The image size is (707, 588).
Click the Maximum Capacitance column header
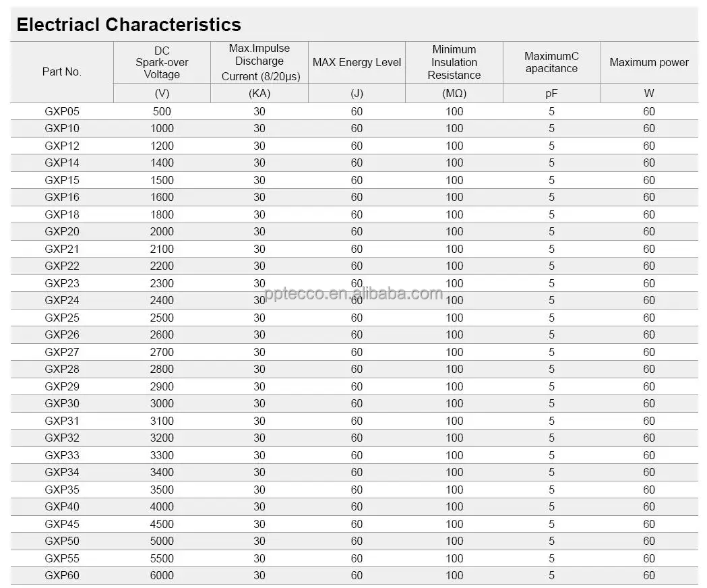point(551,62)
